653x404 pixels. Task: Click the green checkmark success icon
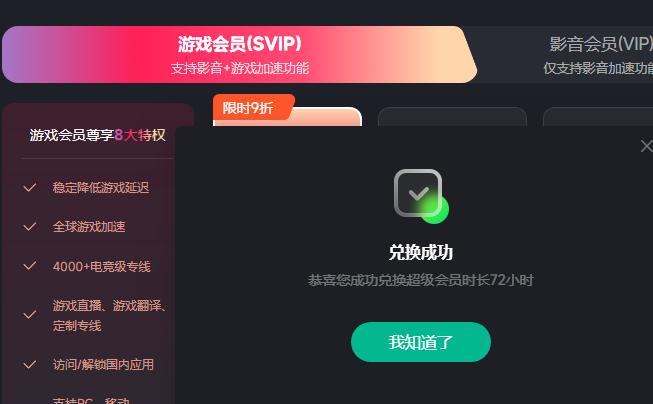[x=421, y=196]
